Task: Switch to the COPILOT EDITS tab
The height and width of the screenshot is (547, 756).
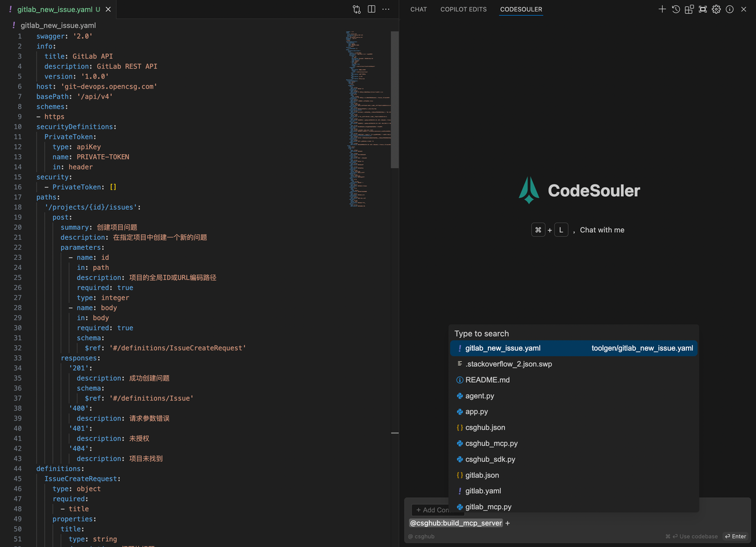Action: [463, 9]
